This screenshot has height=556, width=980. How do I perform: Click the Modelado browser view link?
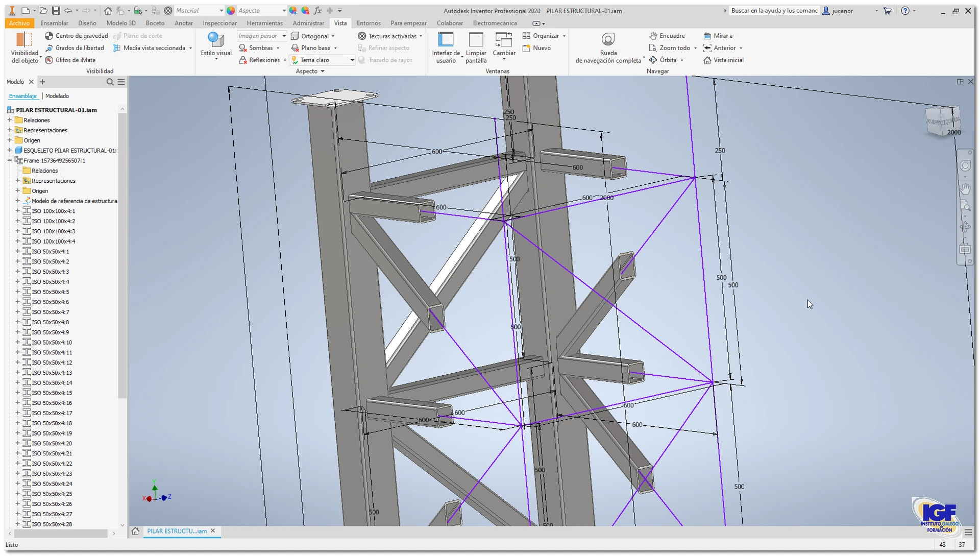[57, 96]
